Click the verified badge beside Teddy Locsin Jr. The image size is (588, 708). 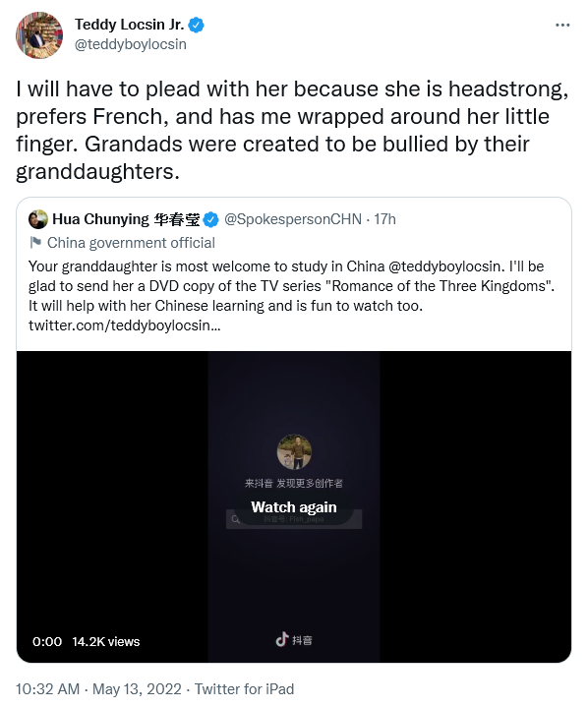coord(196,25)
